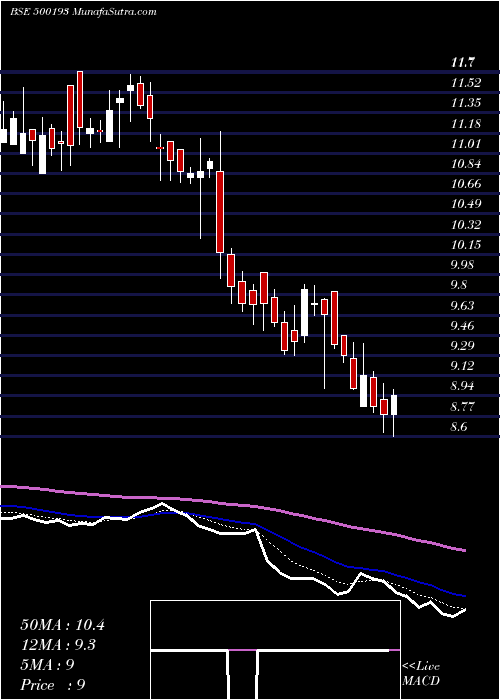Click the 8.77 price axis label
Viewport: 500px width, 700px height.
[x=462, y=407]
